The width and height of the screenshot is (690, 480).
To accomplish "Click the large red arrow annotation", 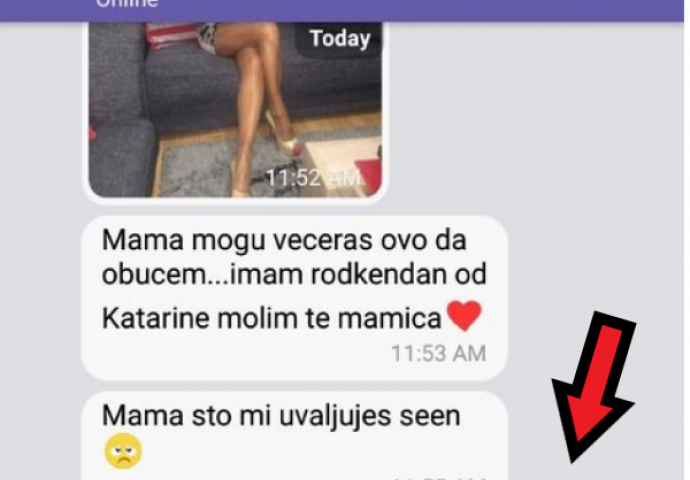I will tap(592, 387).
